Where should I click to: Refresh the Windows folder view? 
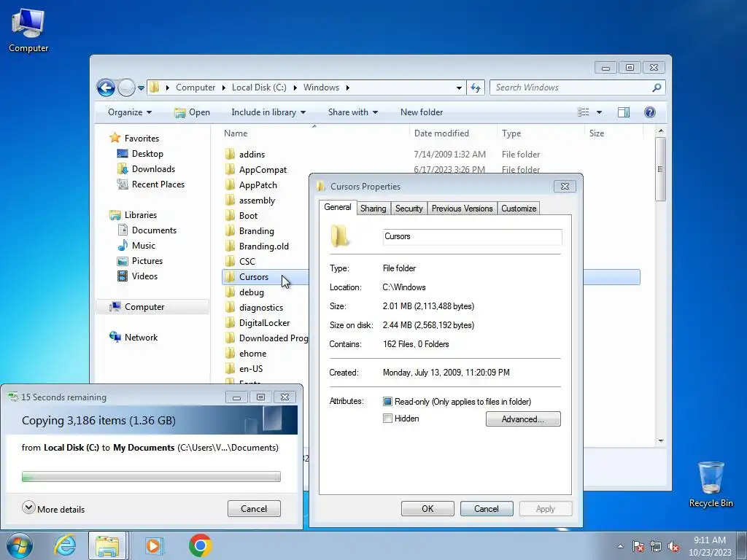[476, 87]
